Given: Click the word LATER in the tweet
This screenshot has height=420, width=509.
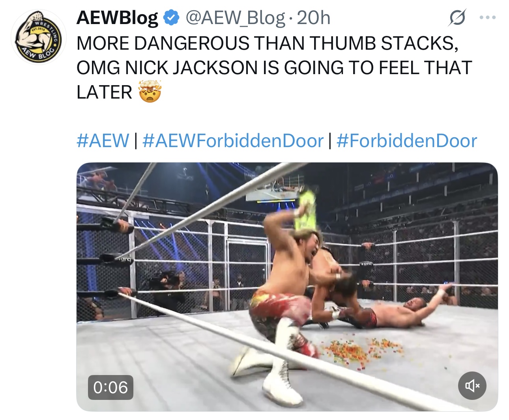Looking at the screenshot, I should pos(105,92).
